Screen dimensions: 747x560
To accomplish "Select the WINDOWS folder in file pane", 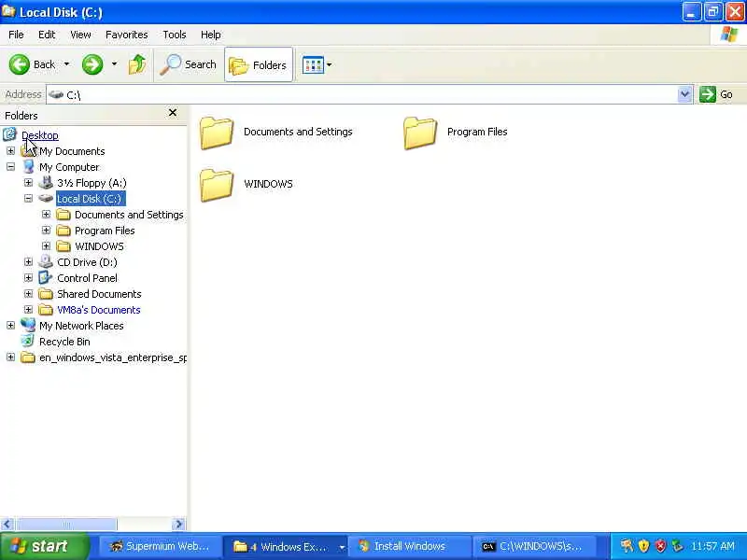I will coord(246,184).
